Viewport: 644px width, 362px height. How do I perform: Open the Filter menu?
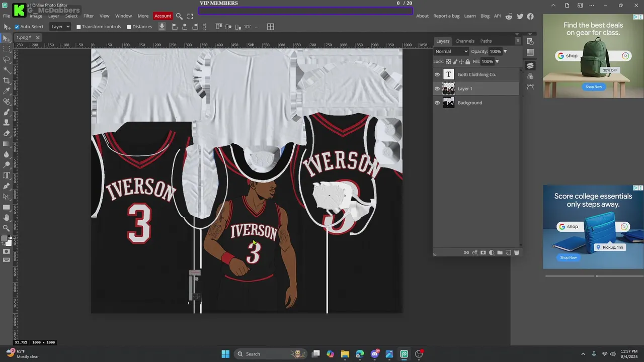tap(89, 16)
